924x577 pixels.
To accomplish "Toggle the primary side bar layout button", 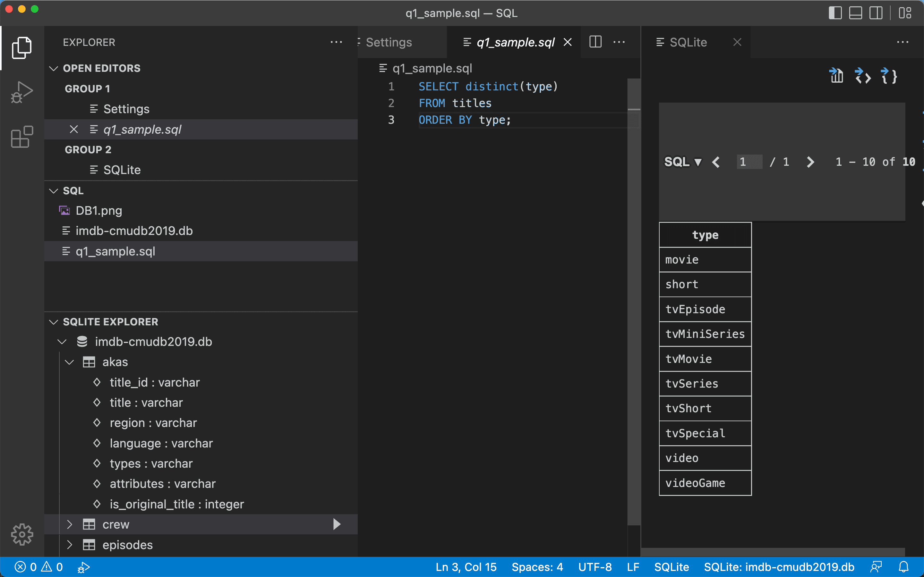I will [x=835, y=13].
